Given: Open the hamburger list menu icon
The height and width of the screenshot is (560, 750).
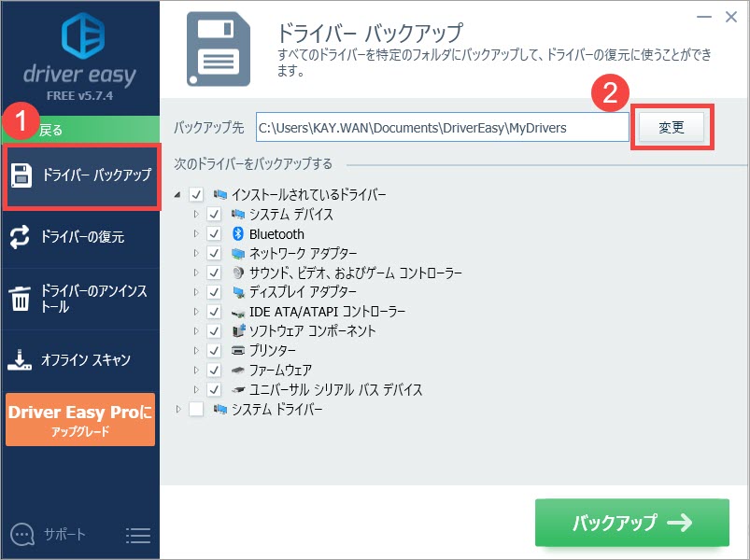Looking at the screenshot, I should point(138,535).
